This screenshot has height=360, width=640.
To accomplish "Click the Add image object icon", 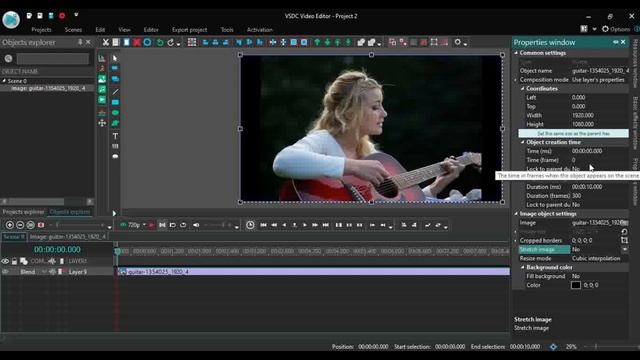I will 102,79.
